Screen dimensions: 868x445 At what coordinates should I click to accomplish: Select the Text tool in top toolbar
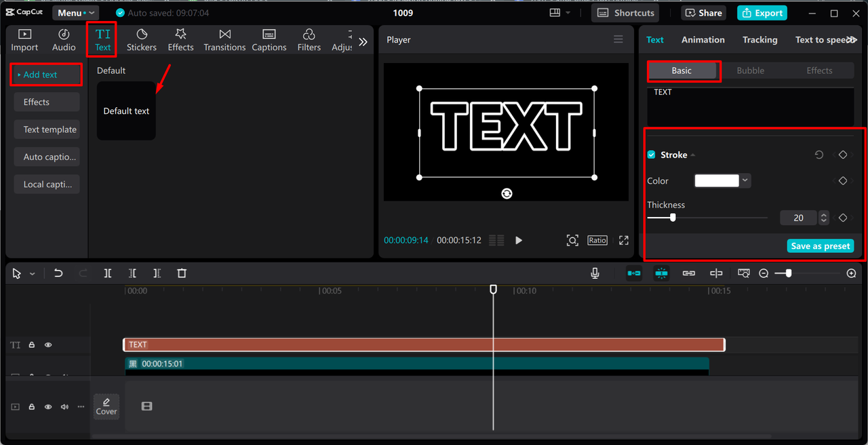click(x=102, y=40)
